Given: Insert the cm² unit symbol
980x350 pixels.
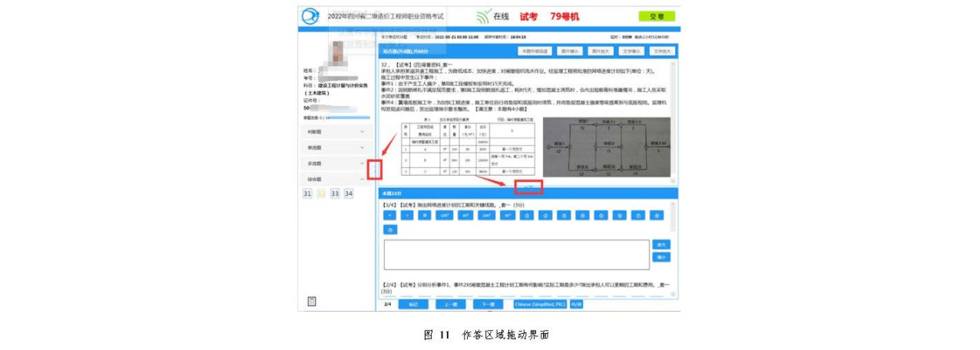Looking at the screenshot, I should point(445,216).
